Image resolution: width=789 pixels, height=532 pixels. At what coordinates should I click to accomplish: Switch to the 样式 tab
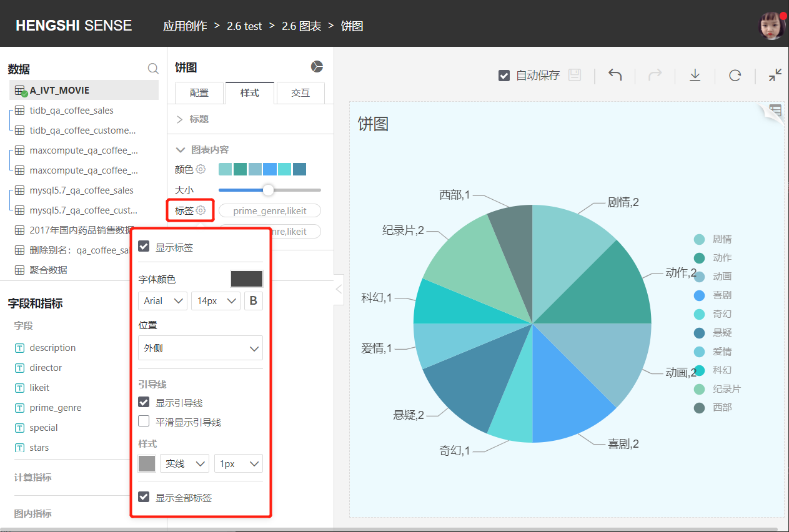(x=250, y=92)
